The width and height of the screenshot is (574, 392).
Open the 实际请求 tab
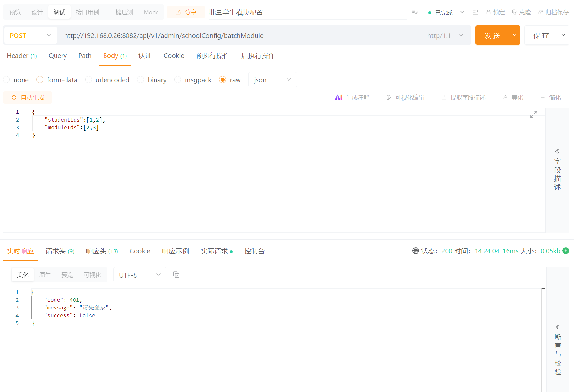pos(217,251)
